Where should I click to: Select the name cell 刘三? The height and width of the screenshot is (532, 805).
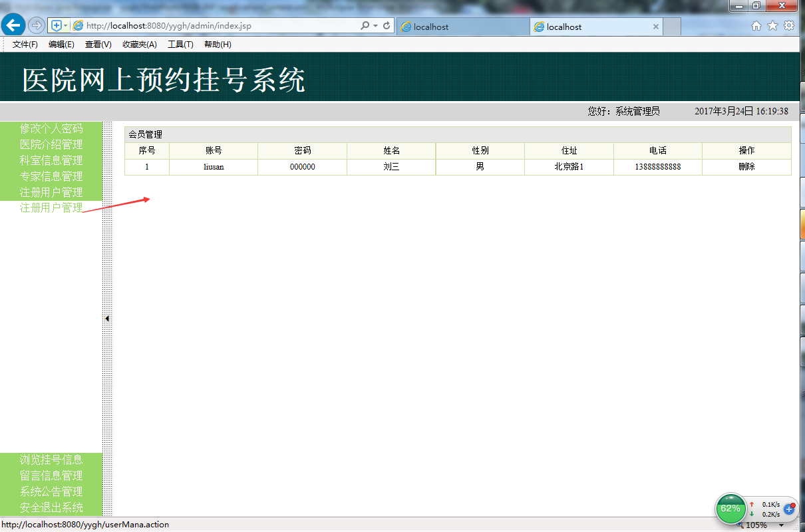point(391,167)
